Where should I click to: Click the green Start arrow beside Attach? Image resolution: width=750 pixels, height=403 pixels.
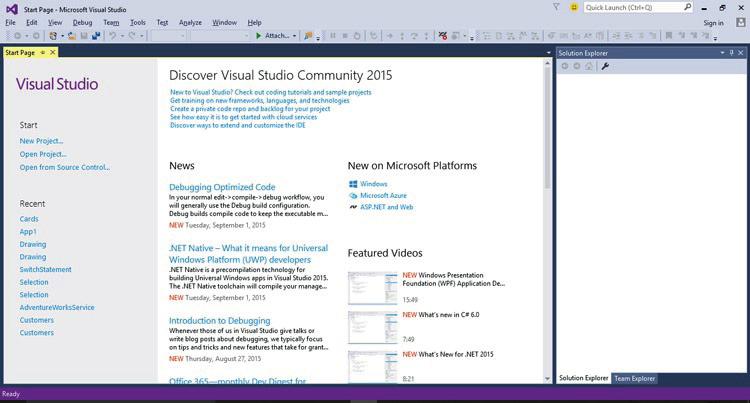click(x=259, y=36)
